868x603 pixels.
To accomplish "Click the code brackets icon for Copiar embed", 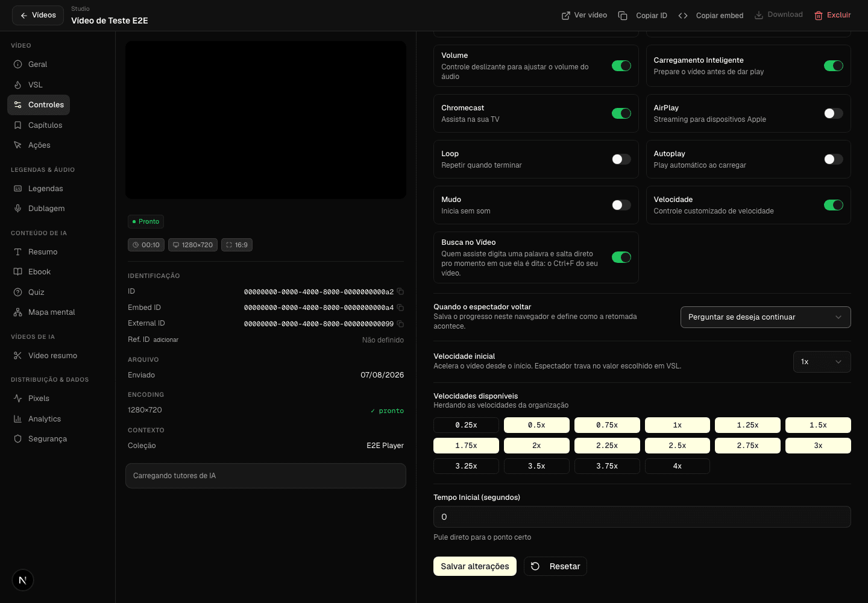I will tap(683, 16).
